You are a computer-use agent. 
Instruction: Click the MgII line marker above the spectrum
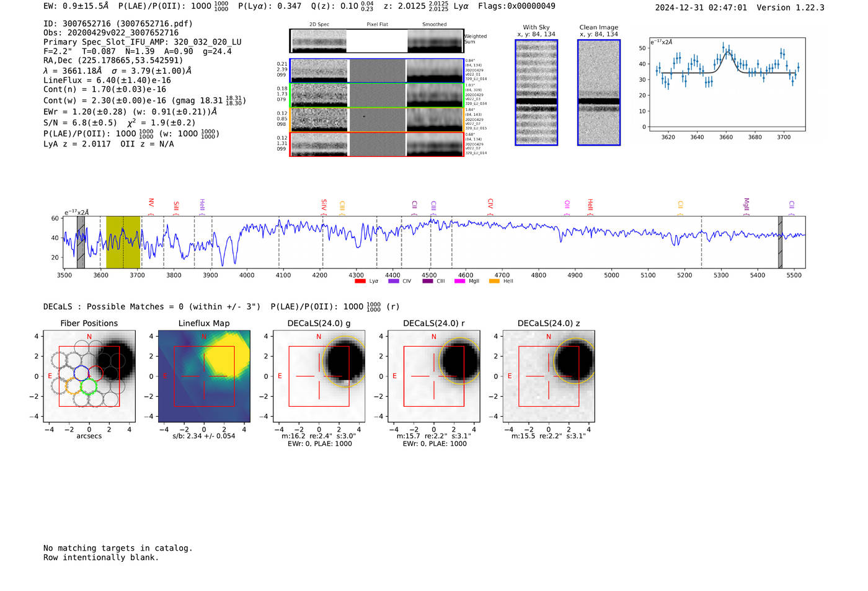746,206
